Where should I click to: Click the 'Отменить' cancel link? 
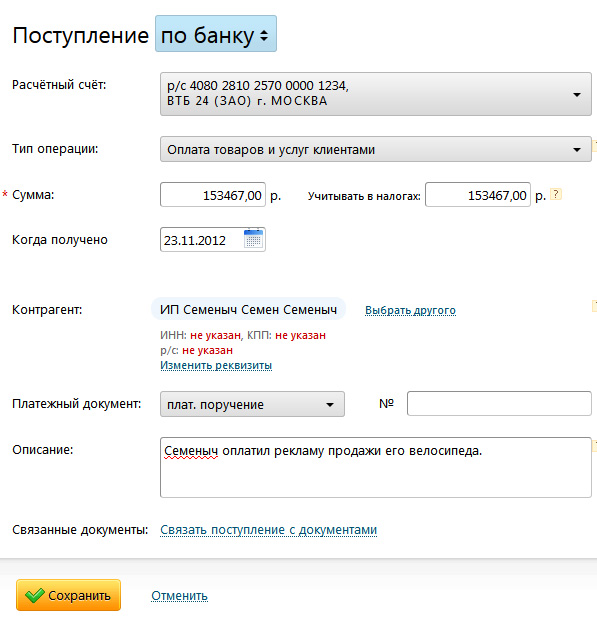[x=179, y=596]
